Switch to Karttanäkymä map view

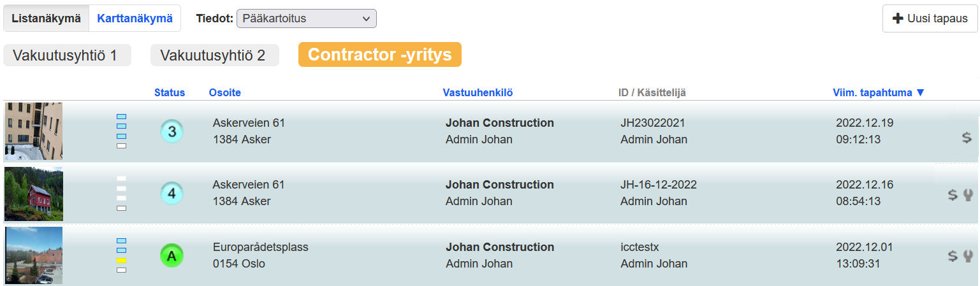135,18
